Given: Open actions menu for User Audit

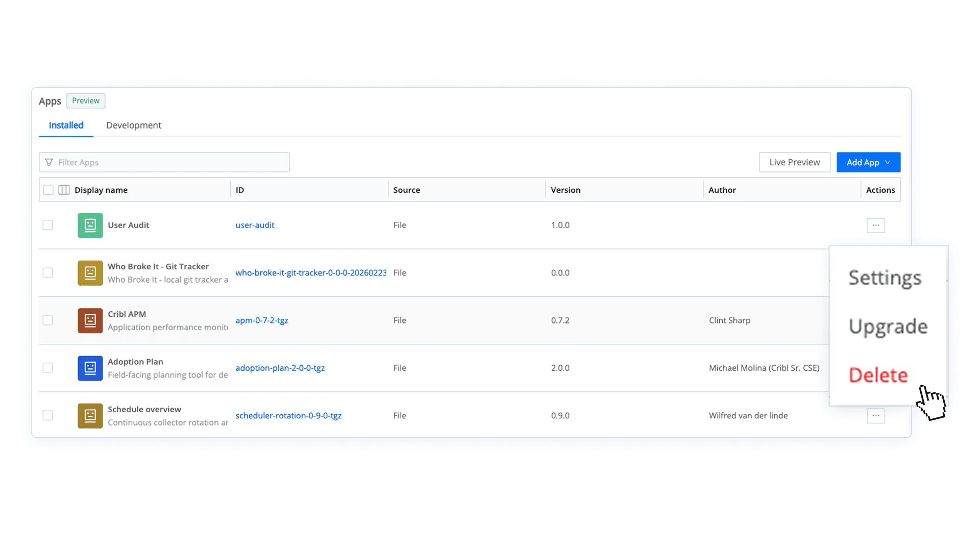Looking at the screenshot, I should click(x=875, y=225).
